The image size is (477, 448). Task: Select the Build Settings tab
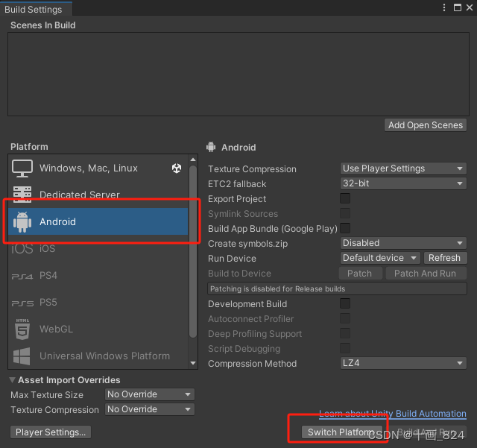(33, 10)
